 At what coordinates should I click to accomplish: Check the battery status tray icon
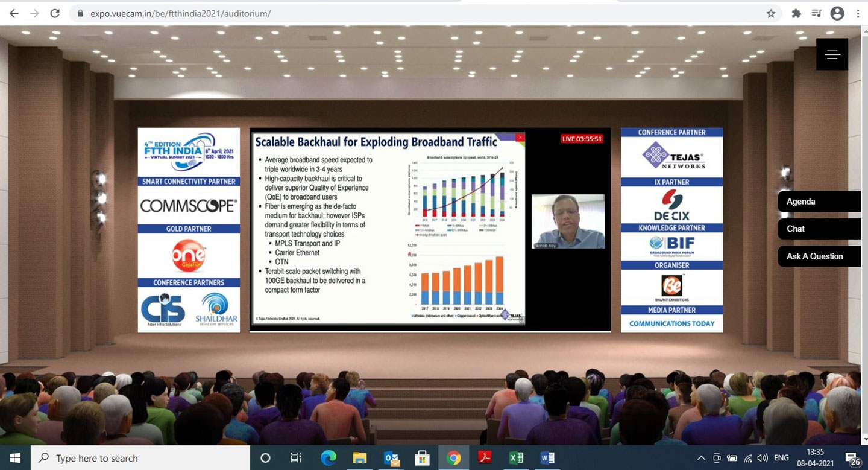(732, 458)
